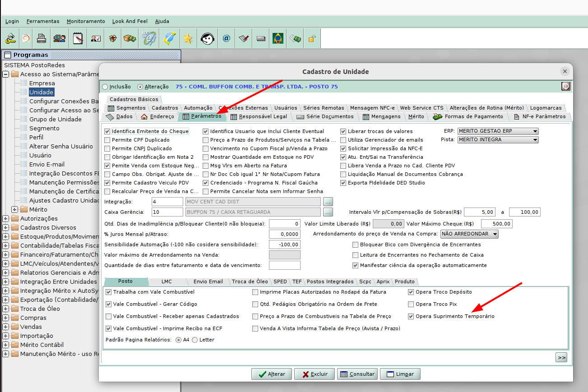Select the Inclusão radio button
Screen dimensions: 588x392
click(105, 87)
